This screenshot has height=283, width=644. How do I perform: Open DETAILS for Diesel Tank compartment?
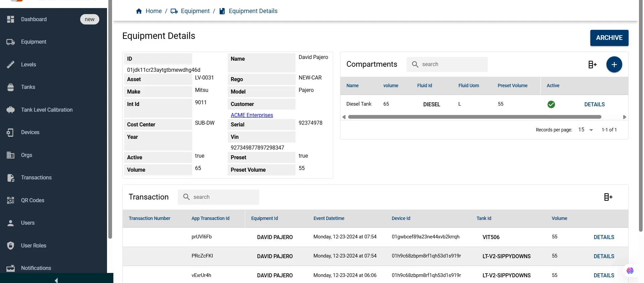click(x=594, y=105)
